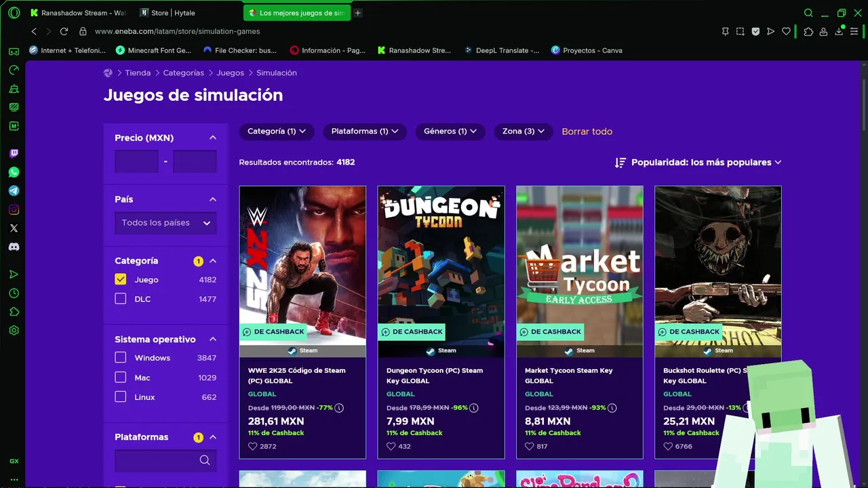Click Borrar todo to clear filters
The image size is (868, 488).
coord(587,131)
